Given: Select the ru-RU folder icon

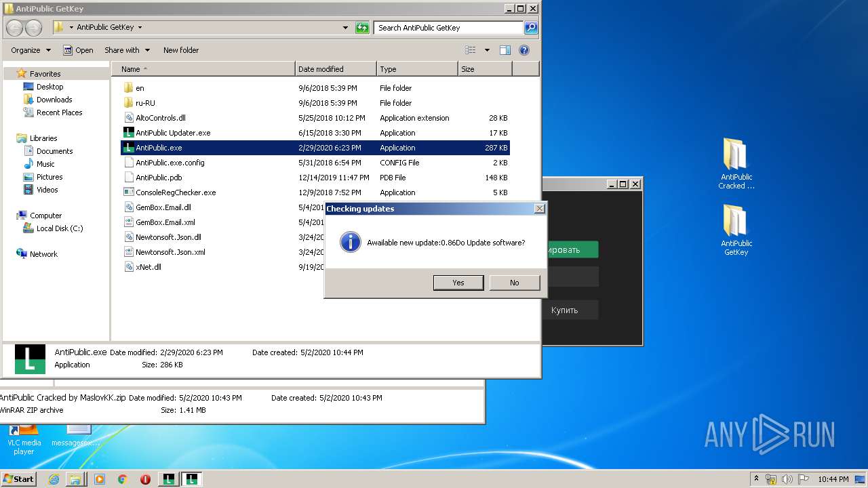Looking at the screenshot, I should [x=129, y=103].
